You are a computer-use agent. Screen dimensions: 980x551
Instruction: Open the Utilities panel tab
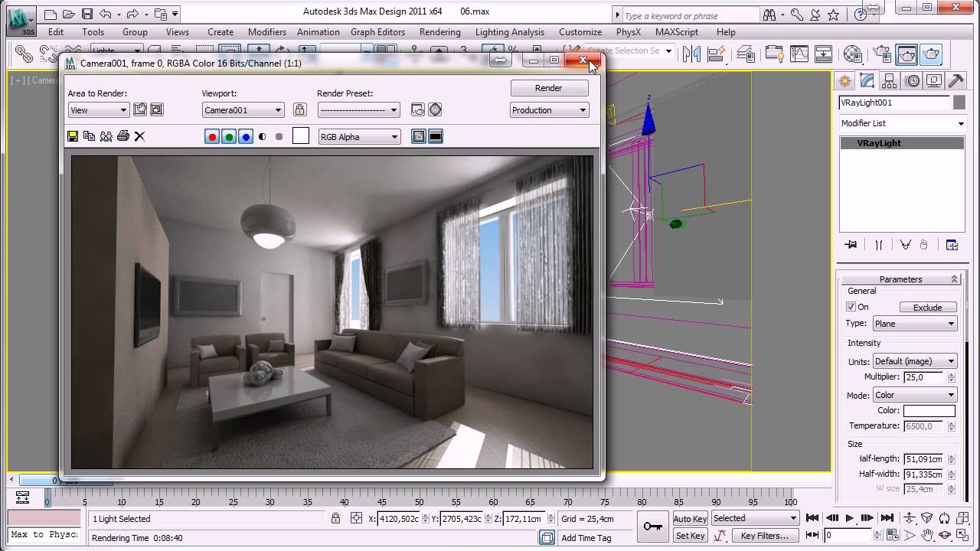tap(955, 81)
